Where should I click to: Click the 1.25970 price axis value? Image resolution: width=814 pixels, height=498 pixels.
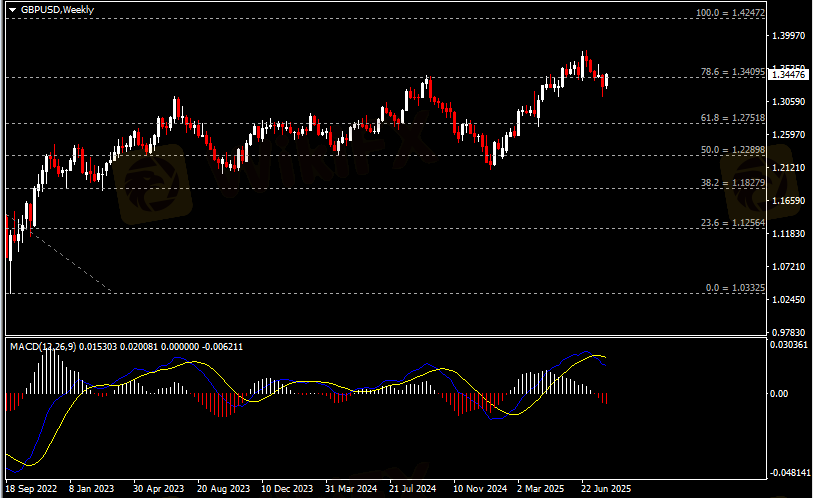[789, 134]
